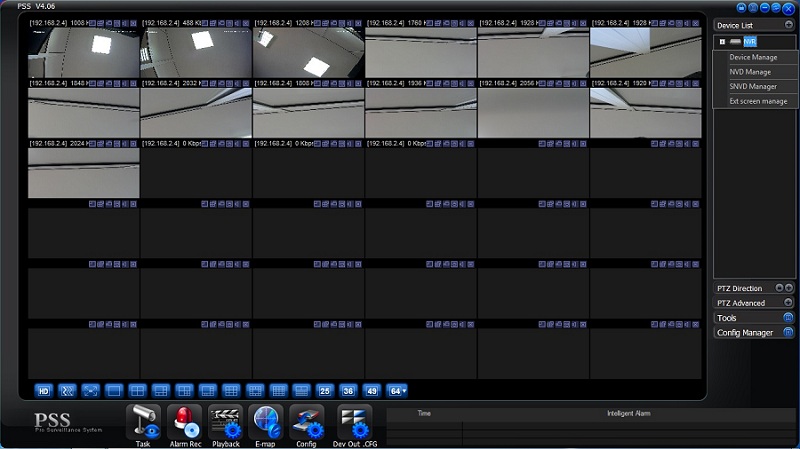800x449 pixels.
Task: Open the Config Manager panel icon
Action: click(788, 332)
